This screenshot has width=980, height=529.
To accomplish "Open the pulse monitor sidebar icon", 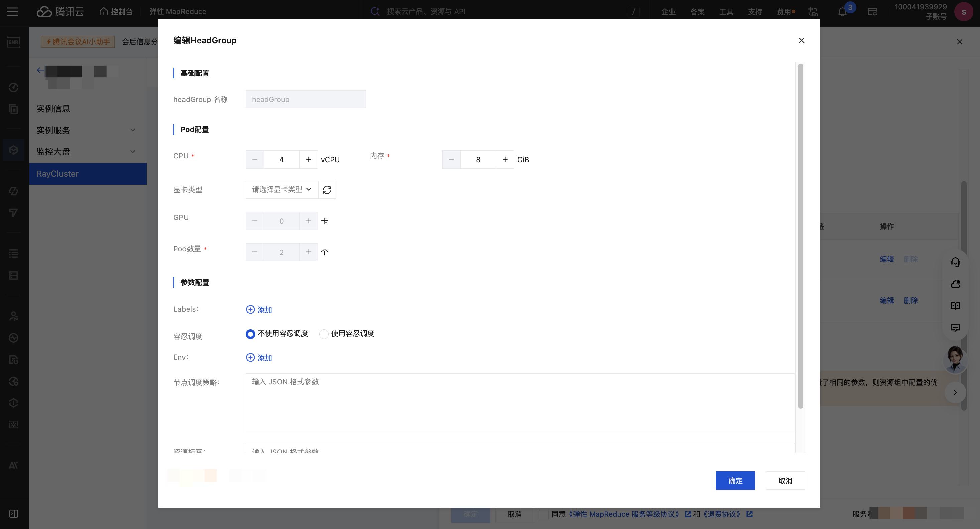I will pos(14,338).
